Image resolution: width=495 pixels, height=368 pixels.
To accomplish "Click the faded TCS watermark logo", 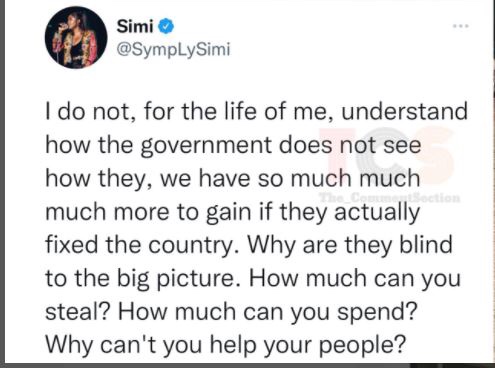I will pos(387,155).
